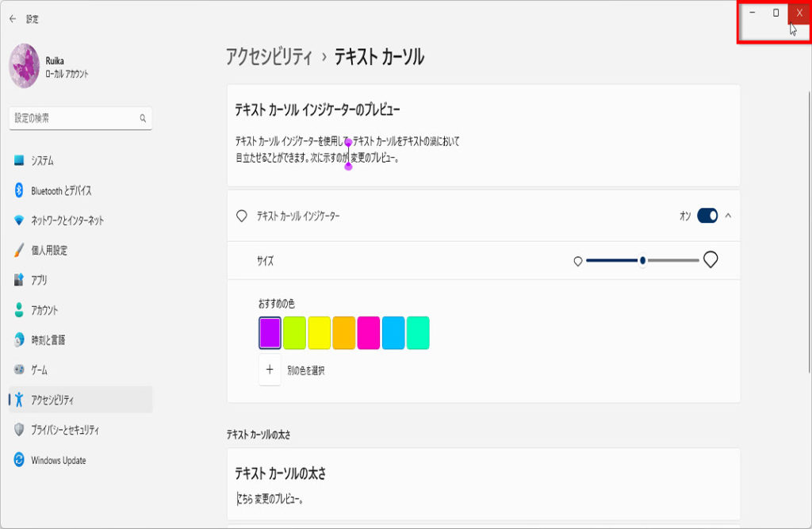Click アクセシビリティ in the breadcrumb

pyautogui.click(x=269, y=57)
